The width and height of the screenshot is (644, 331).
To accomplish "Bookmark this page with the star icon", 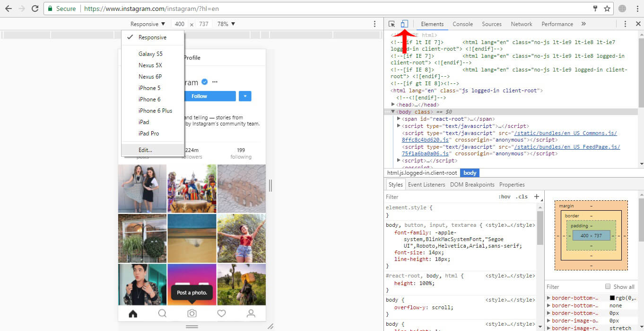I will tap(607, 9).
